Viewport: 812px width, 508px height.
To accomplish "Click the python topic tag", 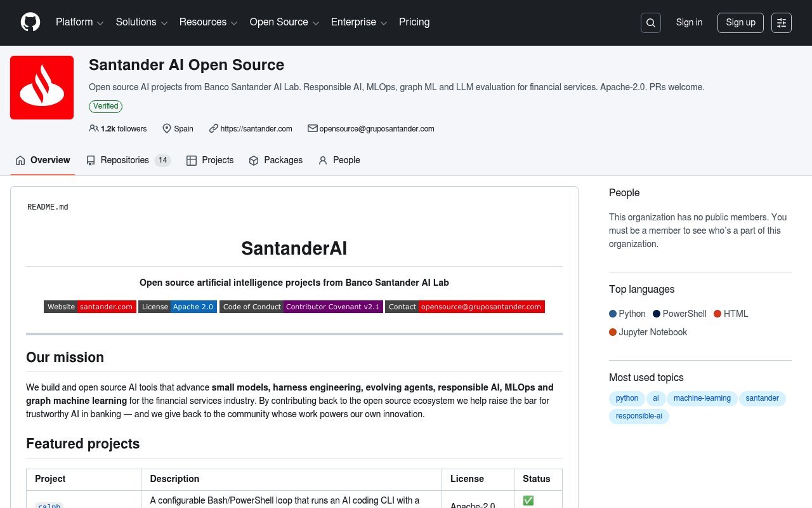I will (627, 399).
